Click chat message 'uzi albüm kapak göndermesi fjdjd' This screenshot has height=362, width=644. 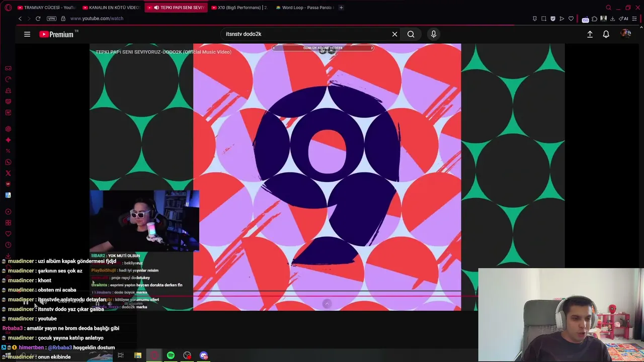pyautogui.click(x=77, y=261)
